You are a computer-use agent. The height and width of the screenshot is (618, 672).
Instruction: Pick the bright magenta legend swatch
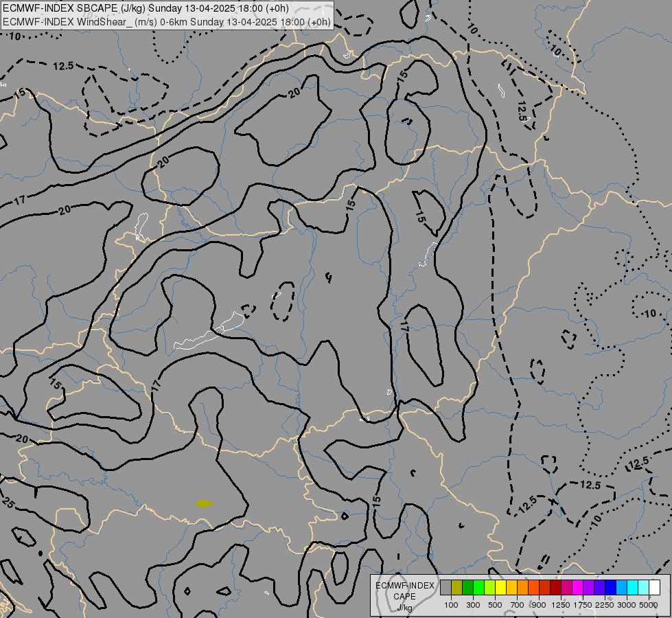click(x=578, y=587)
